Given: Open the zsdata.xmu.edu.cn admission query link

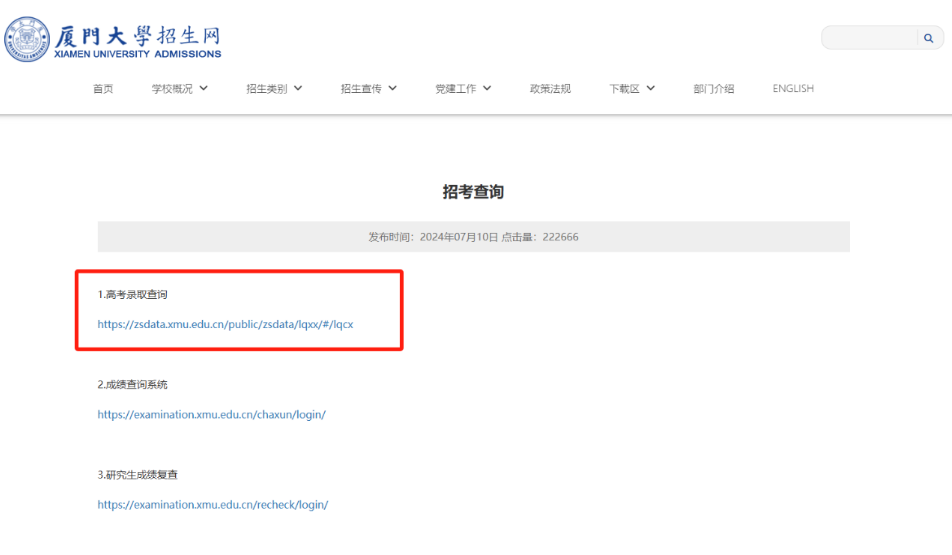Looking at the screenshot, I should point(225,324).
